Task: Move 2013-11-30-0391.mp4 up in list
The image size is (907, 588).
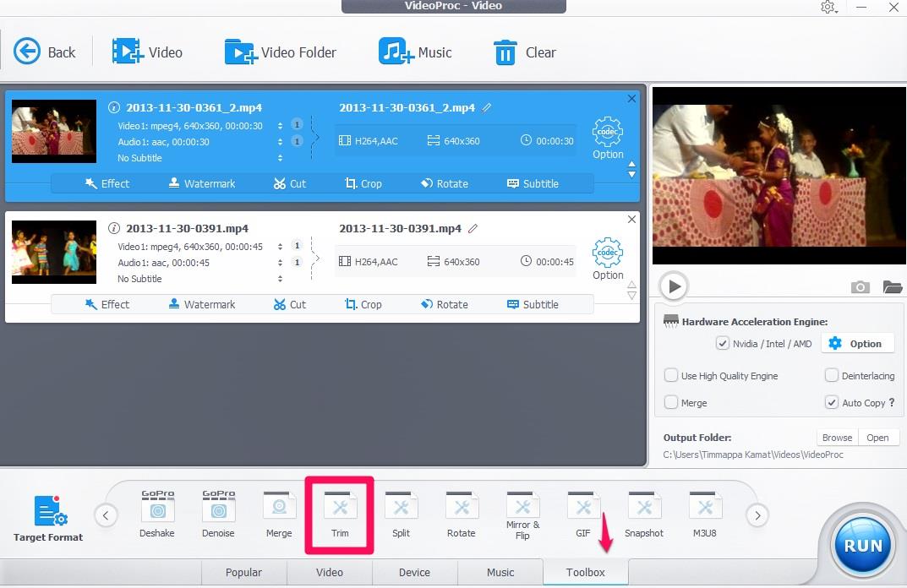Action: (x=631, y=285)
